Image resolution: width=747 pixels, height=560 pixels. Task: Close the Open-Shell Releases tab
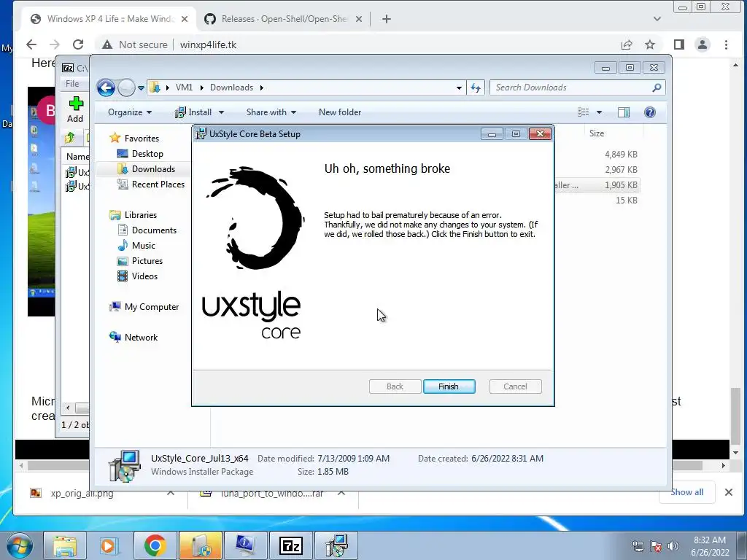[359, 19]
